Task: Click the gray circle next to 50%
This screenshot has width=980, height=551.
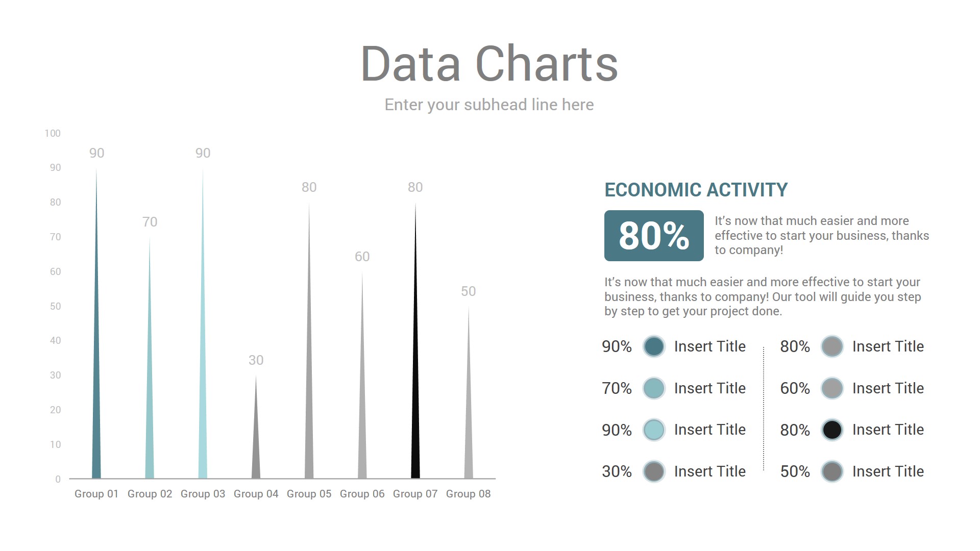Action: [832, 471]
